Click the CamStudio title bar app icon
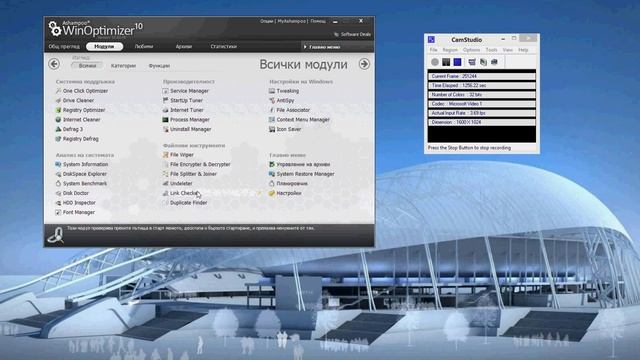 point(431,40)
